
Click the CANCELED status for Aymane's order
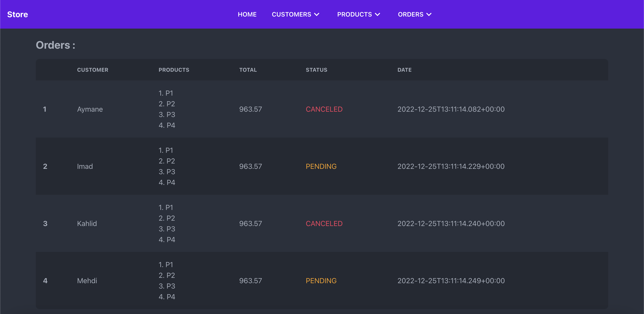pos(324,109)
